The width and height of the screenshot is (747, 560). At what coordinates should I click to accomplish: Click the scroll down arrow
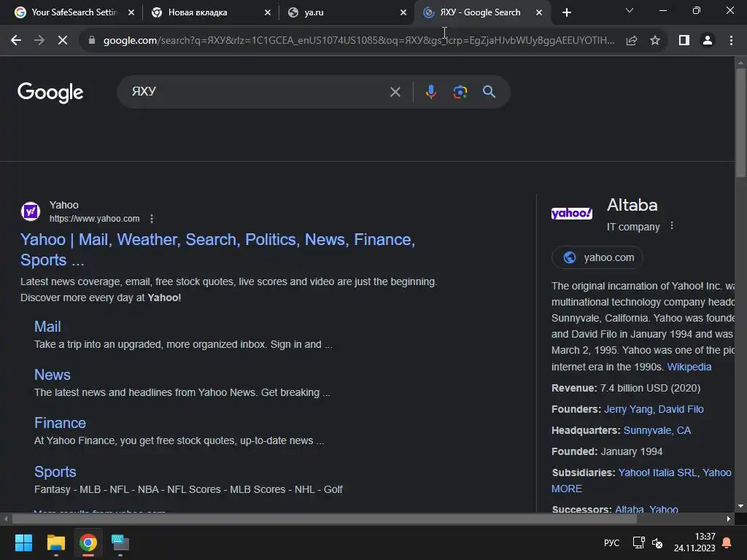pyautogui.click(x=740, y=506)
